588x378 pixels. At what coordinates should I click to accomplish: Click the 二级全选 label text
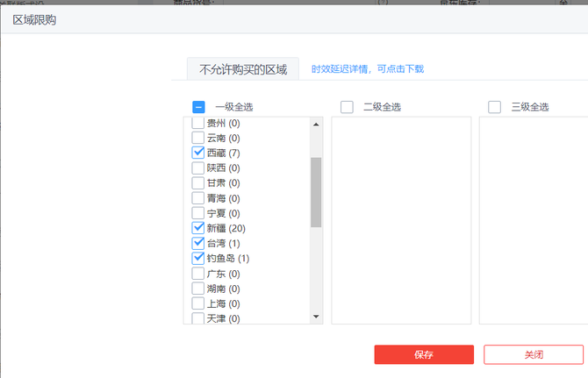click(382, 107)
